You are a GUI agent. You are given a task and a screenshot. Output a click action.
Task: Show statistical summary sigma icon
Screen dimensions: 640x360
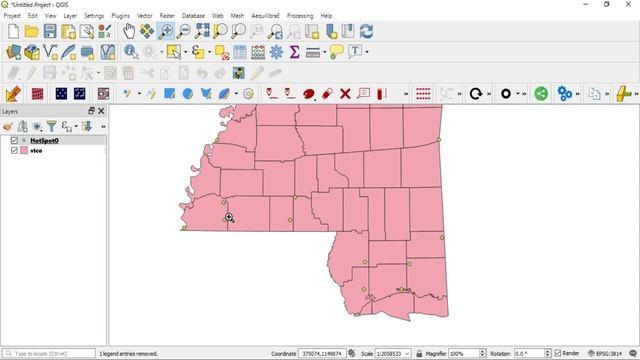(x=294, y=52)
